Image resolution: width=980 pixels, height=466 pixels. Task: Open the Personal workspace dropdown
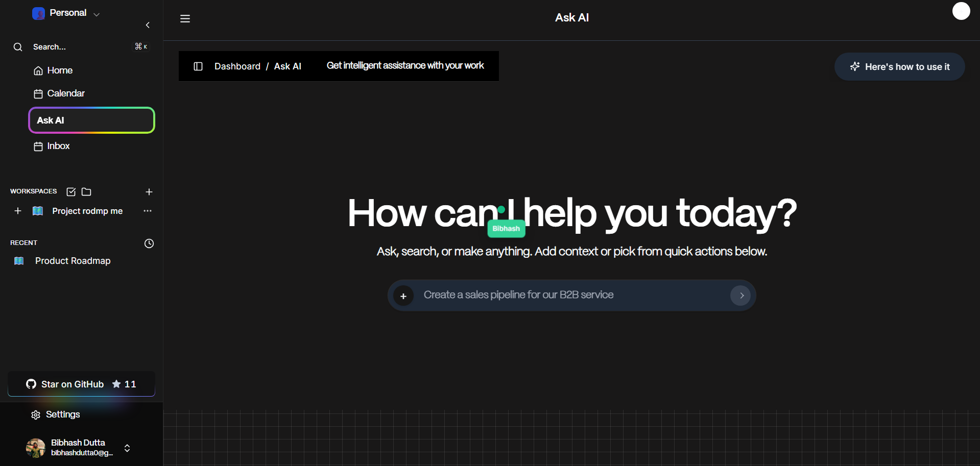tap(97, 14)
